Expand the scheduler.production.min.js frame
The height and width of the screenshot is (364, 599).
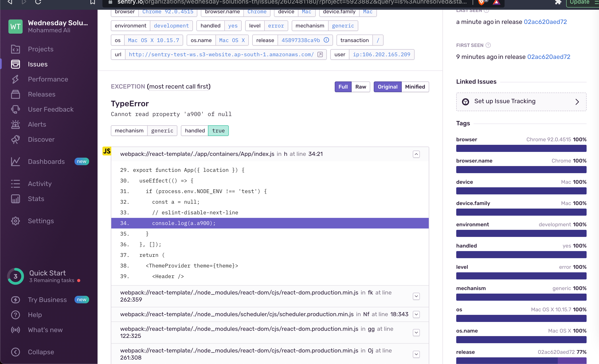coord(416,314)
